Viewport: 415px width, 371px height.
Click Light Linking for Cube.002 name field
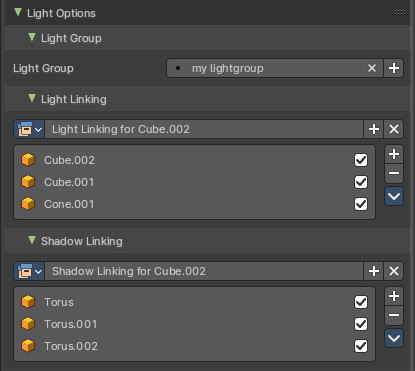(x=204, y=129)
